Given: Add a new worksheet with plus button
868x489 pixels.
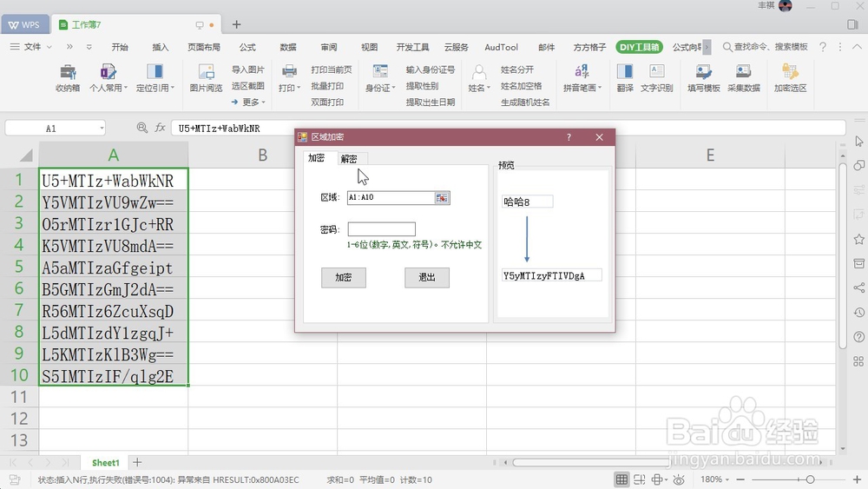Looking at the screenshot, I should click(137, 462).
